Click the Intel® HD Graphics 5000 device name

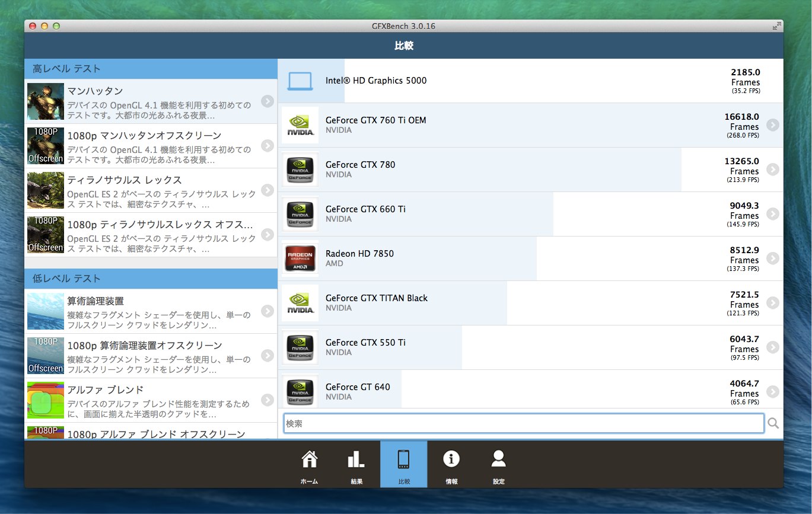[x=376, y=81]
